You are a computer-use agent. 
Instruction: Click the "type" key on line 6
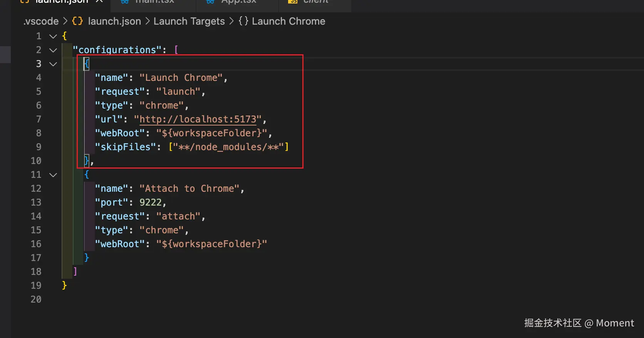coord(111,105)
